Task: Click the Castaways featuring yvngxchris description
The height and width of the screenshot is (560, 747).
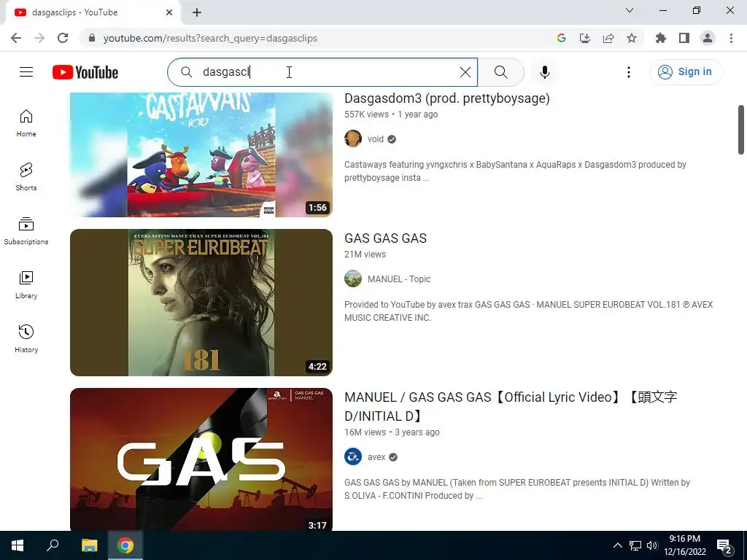Action: (x=515, y=171)
